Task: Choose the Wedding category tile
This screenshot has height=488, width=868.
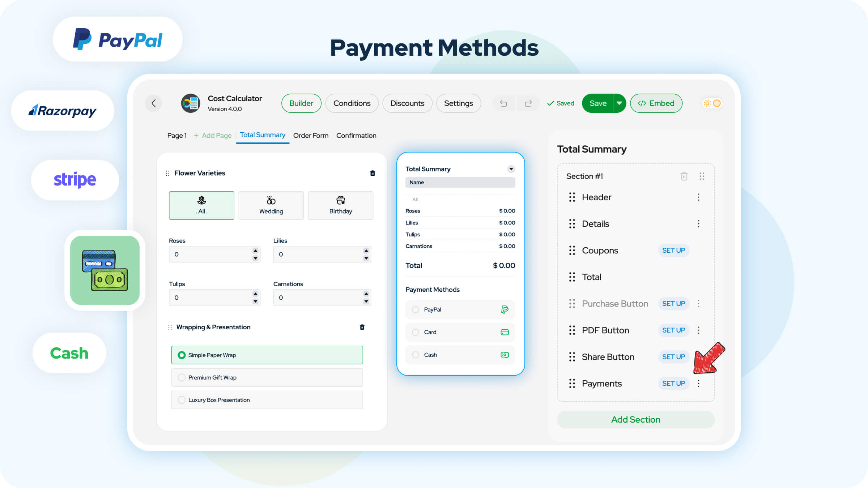Action: (x=271, y=205)
